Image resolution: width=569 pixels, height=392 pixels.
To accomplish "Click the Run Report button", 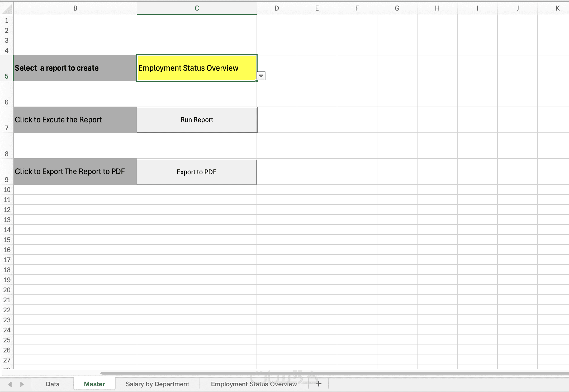I will pos(197,120).
